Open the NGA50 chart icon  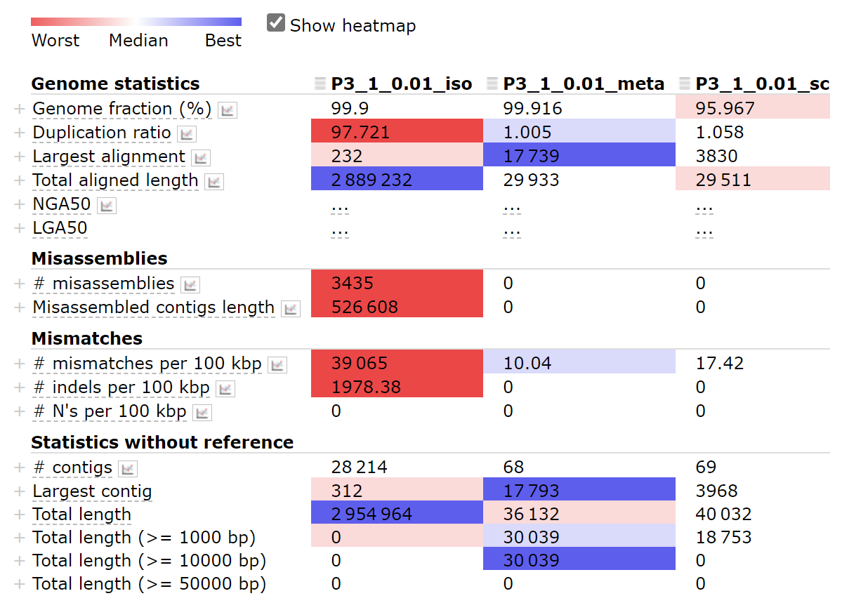click(x=107, y=206)
